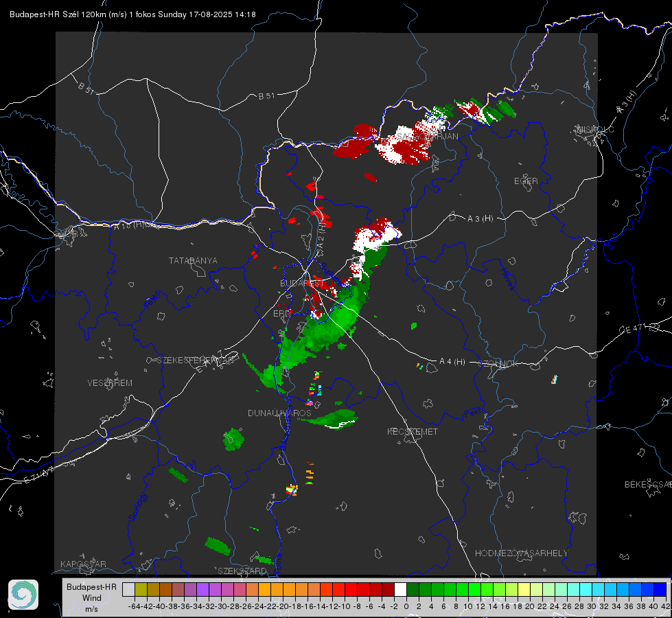The image size is (672, 618).
Task: Click the EGER city label
Action: 526,181
